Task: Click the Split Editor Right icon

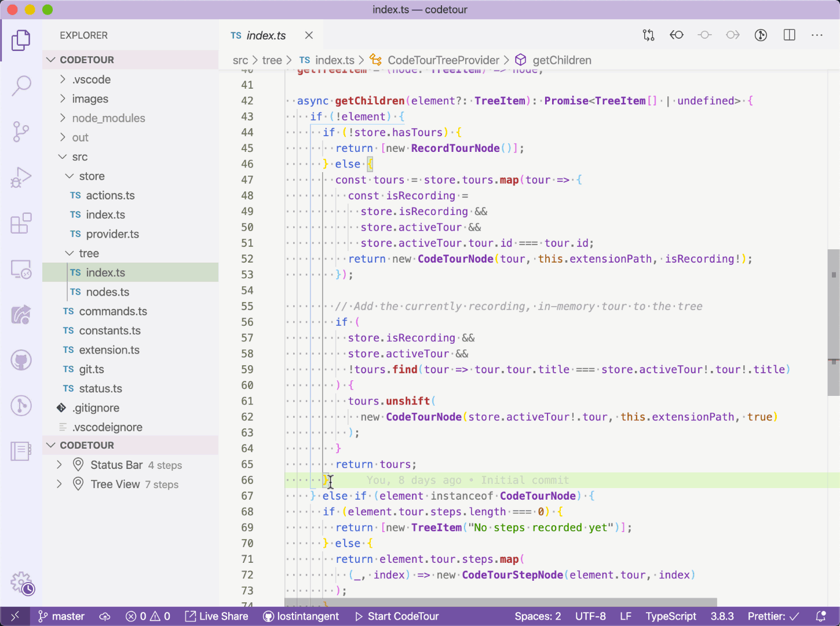Action: click(789, 35)
